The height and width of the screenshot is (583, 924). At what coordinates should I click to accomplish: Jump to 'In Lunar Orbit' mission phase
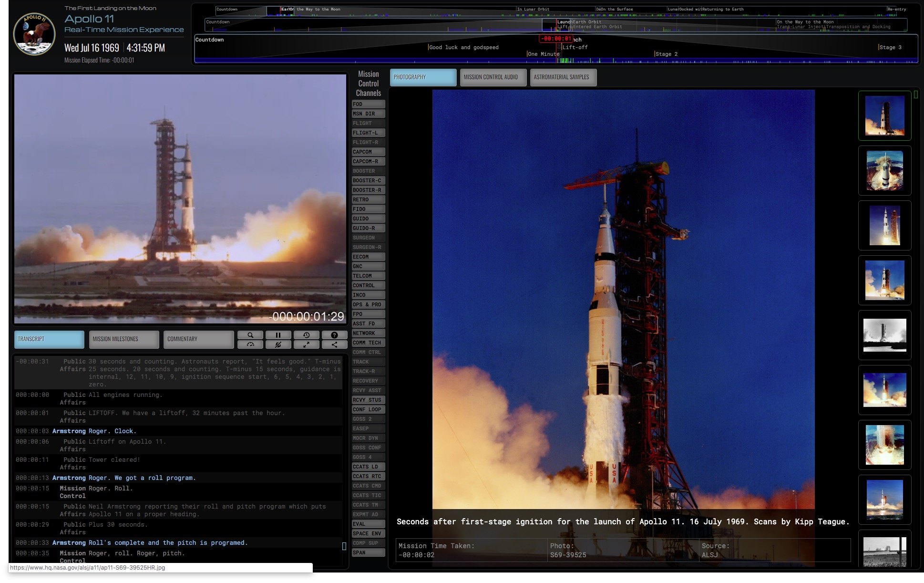pos(533,9)
